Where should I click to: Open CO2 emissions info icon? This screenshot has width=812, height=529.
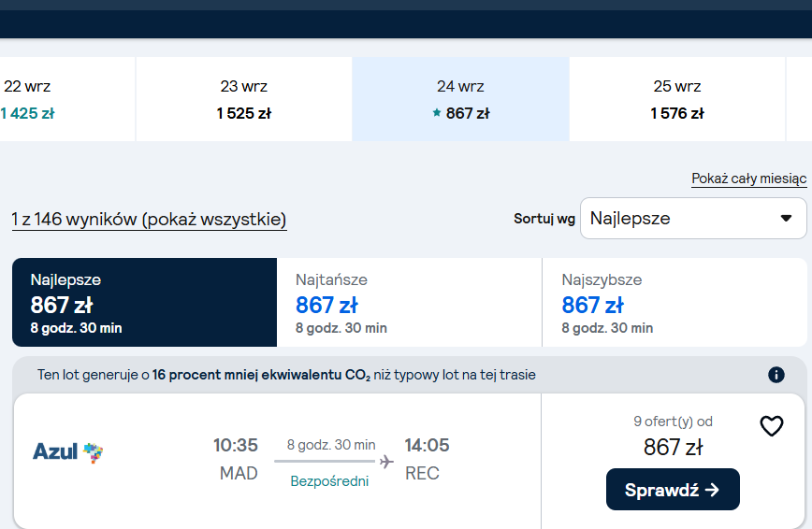coord(776,375)
